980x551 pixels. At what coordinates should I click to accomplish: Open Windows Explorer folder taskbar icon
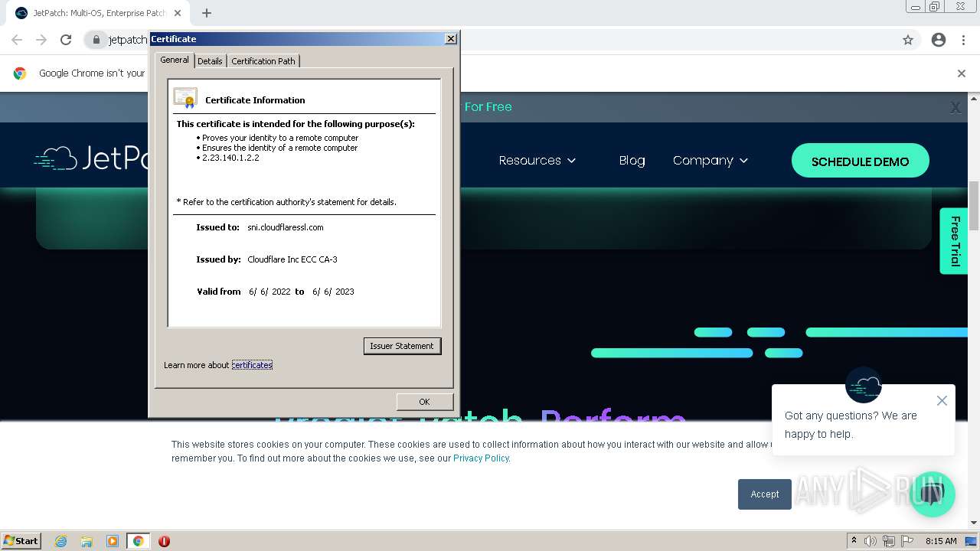click(87, 541)
